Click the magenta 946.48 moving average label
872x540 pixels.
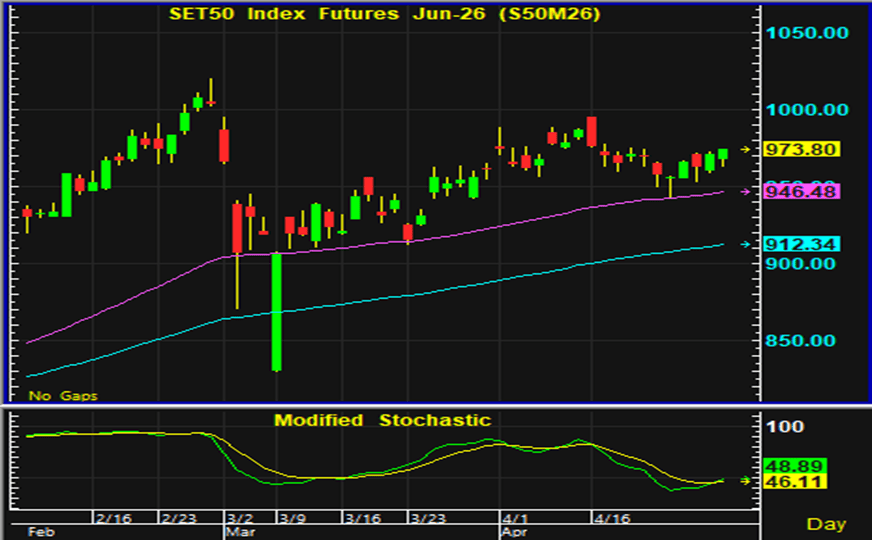coord(801,192)
